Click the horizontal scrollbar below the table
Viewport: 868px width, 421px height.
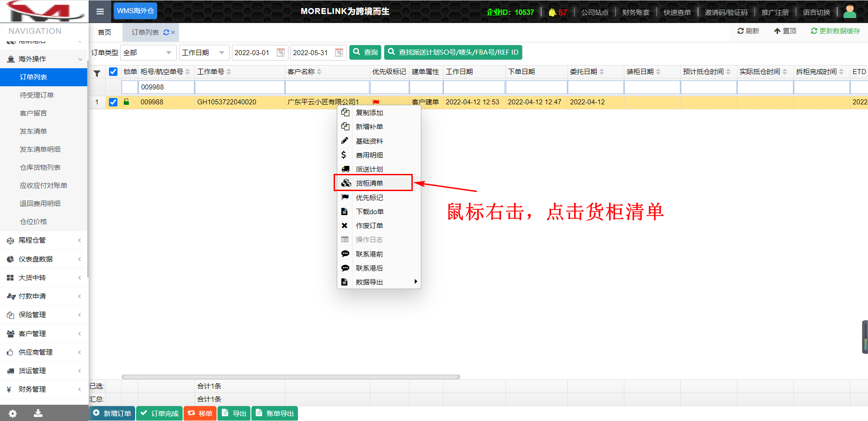point(291,377)
